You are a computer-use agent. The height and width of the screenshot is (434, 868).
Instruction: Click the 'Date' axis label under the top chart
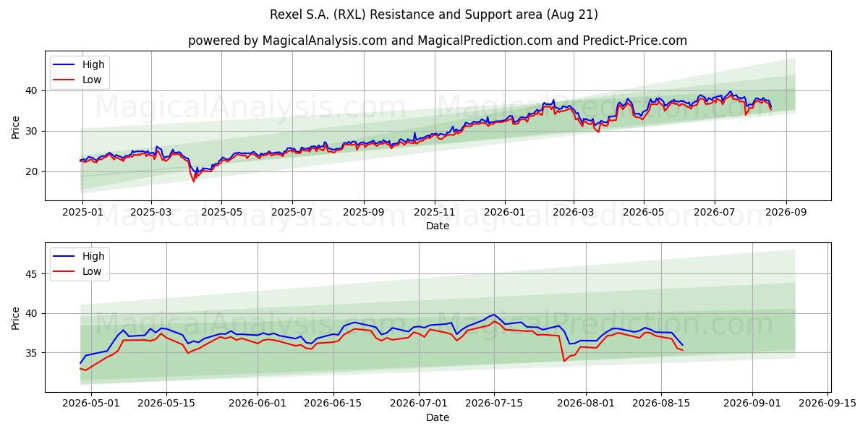pyautogui.click(x=438, y=226)
